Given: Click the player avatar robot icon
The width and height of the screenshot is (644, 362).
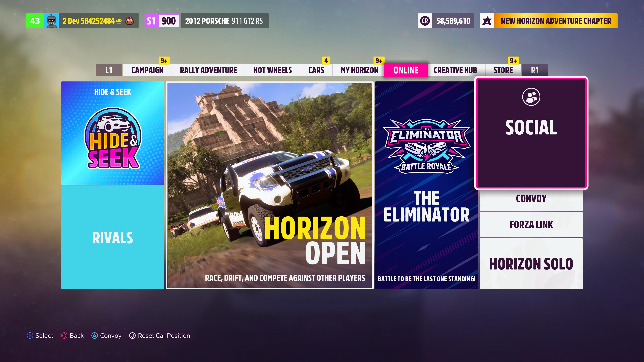Looking at the screenshot, I should pyautogui.click(x=51, y=21).
